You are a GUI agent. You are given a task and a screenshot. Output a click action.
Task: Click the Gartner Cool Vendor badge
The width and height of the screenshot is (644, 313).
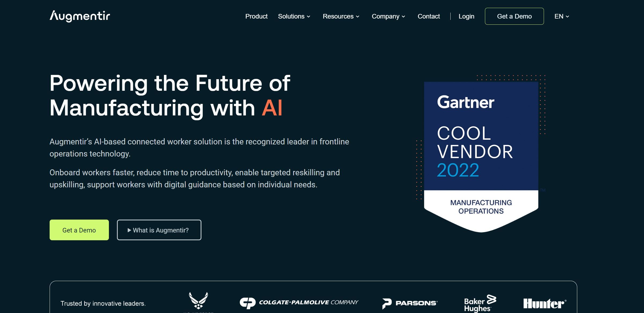[481, 152]
